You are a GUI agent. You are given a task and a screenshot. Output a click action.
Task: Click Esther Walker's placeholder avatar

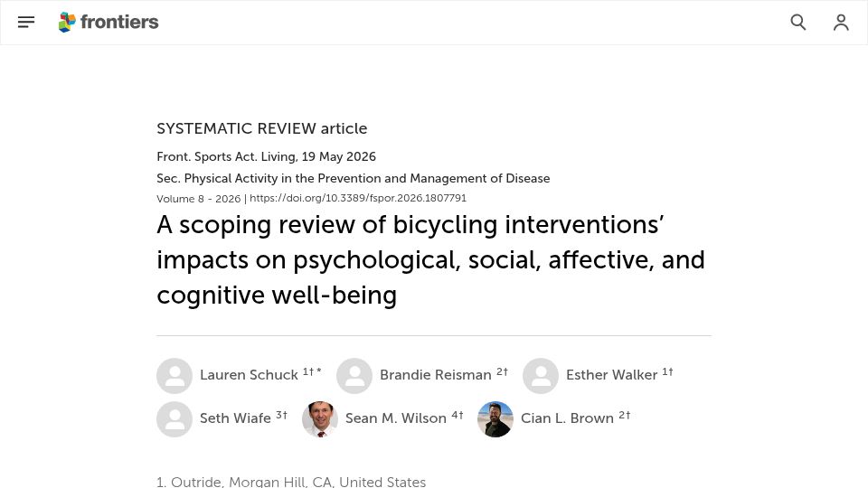tap(541, 376)
